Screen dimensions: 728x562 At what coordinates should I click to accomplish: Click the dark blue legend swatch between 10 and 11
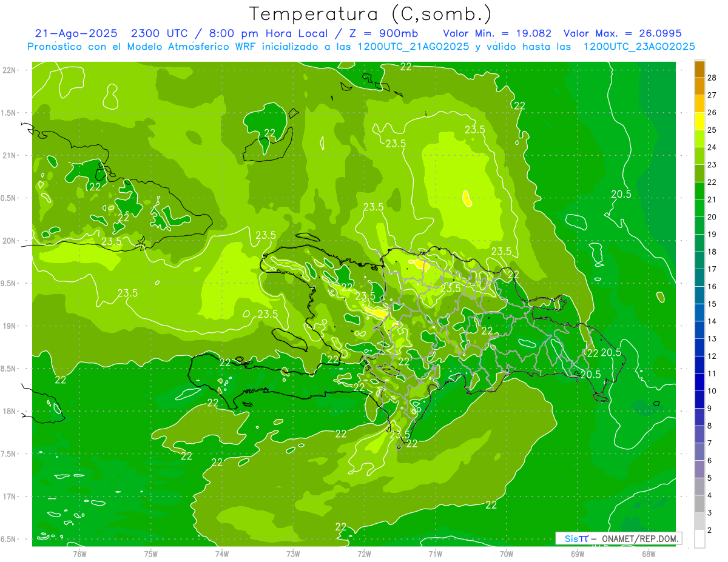click(699, 382)
